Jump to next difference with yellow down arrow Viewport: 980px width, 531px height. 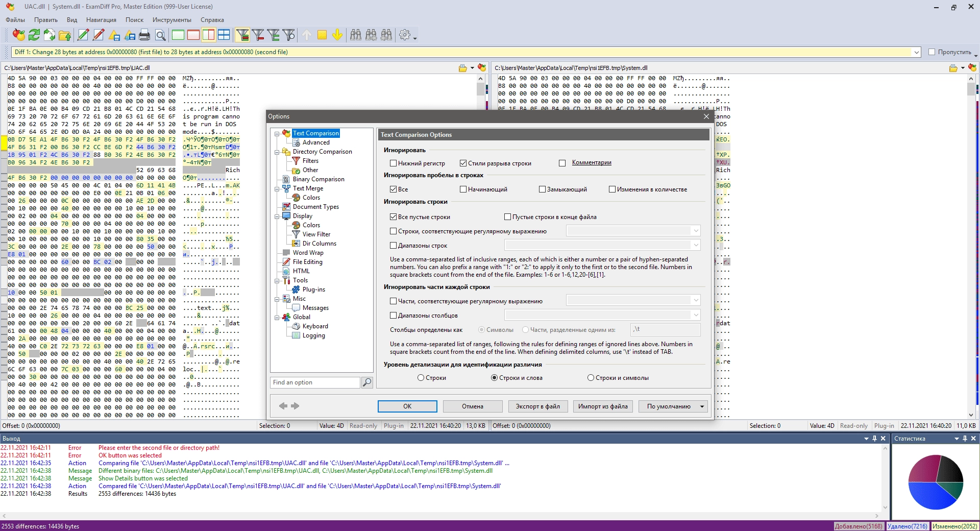(337, 35)
